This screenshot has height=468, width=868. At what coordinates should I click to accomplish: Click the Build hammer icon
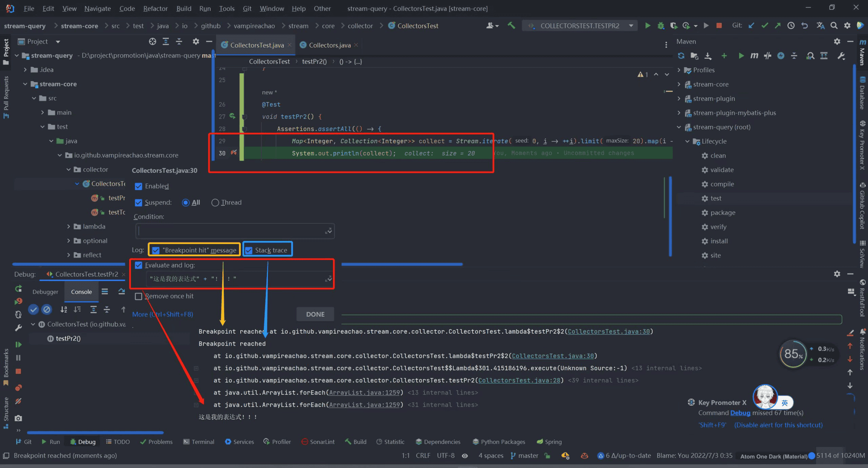pos(511,26)
